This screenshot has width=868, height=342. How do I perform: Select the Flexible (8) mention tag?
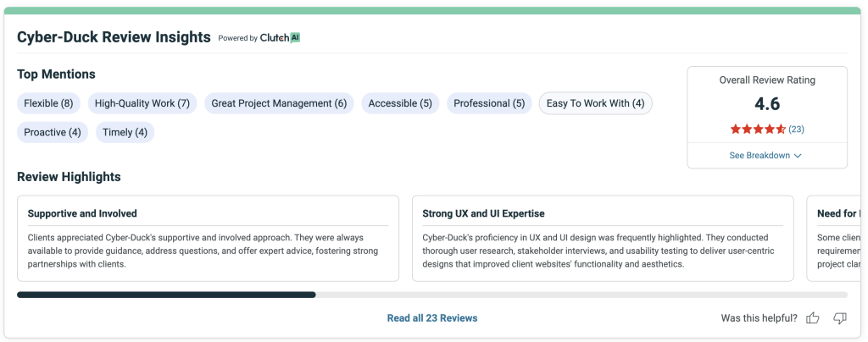tap(48, 103)
